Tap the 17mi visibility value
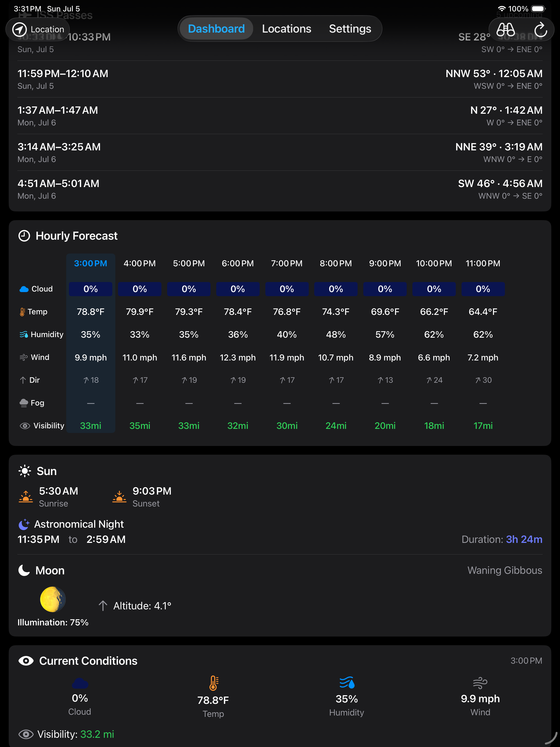 [483, 426]
